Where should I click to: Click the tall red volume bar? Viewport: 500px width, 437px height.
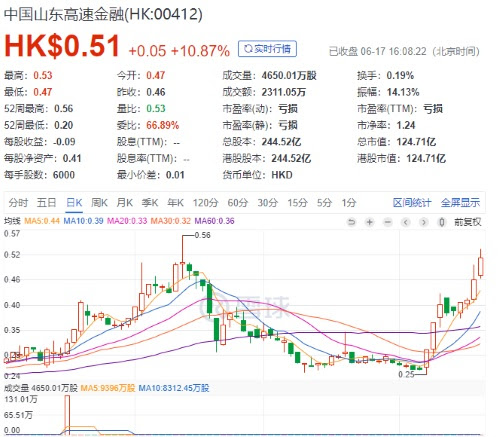click(x=67, y=415)
